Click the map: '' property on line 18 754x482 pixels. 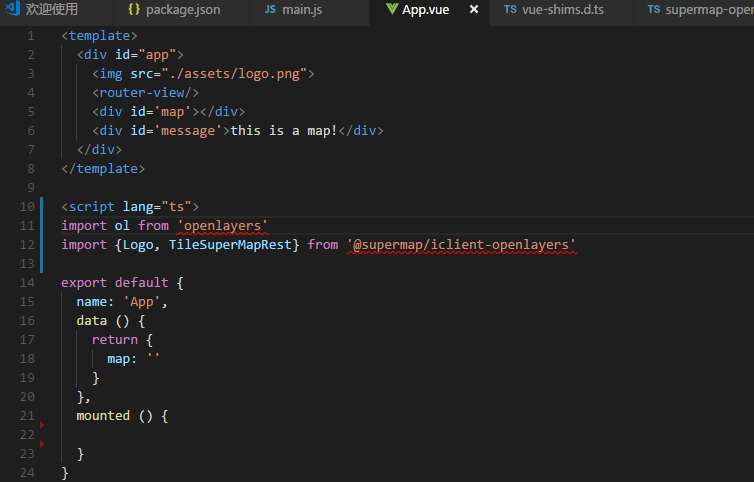pos(133,359)
